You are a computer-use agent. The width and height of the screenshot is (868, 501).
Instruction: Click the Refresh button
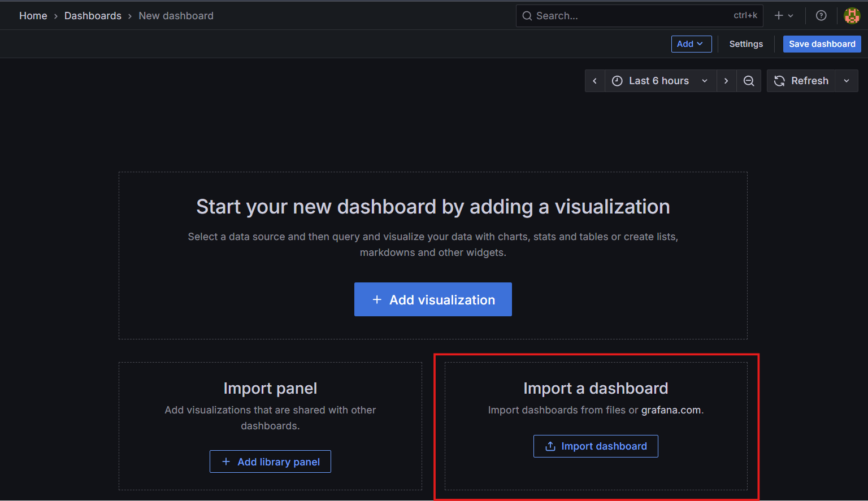[801, 81]
